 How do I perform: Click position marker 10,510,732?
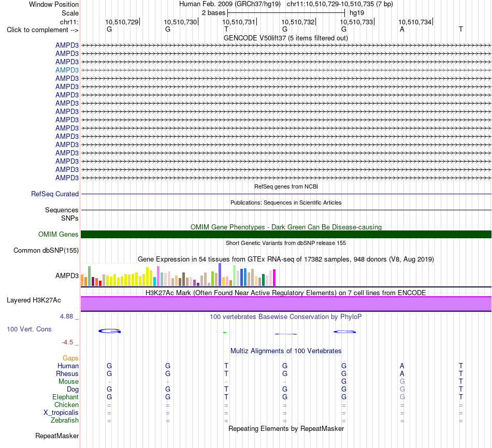[298, 22]
